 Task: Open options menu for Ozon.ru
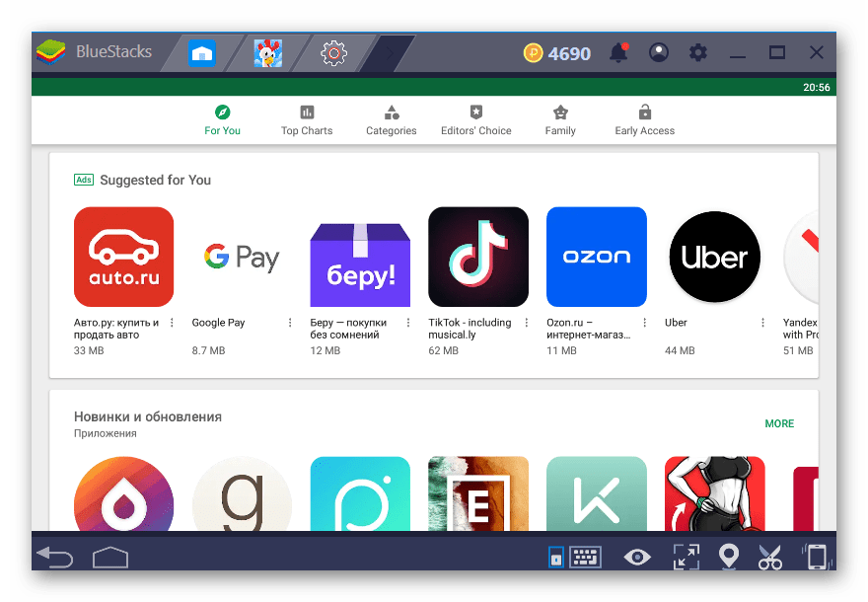(x=645, y=323)
